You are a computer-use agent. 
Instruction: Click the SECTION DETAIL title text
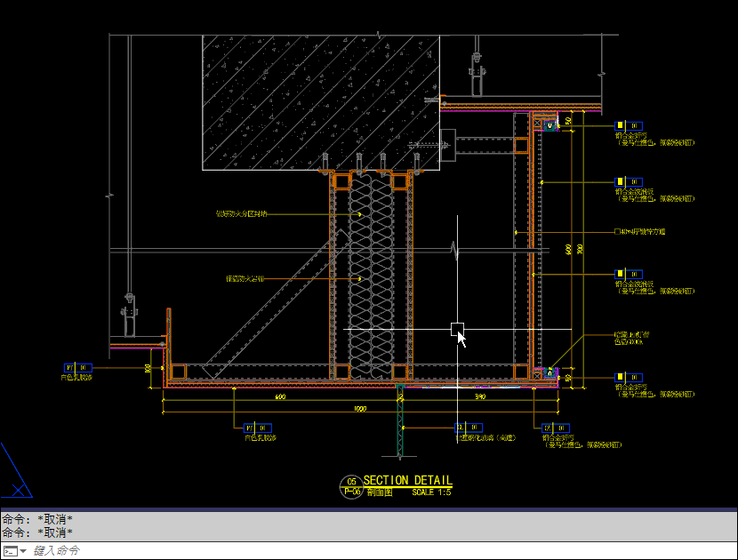pyautogui.click(x=407, y=480)
